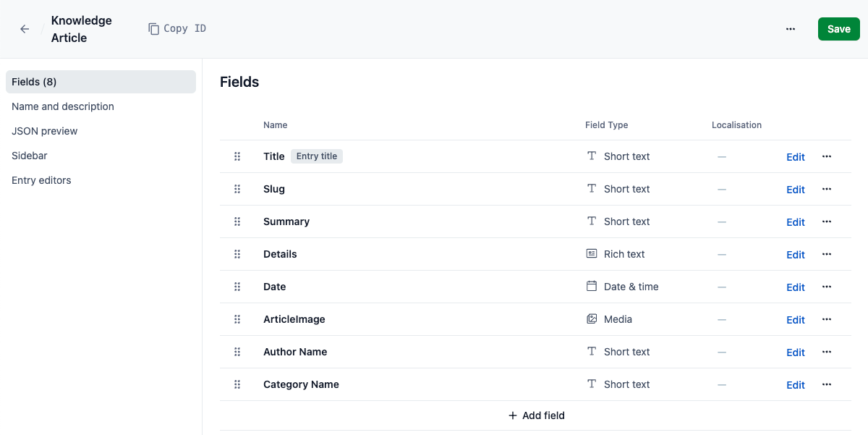Screen dimensions: 868x435
Task: Save the content type
Action: [838, 29]
